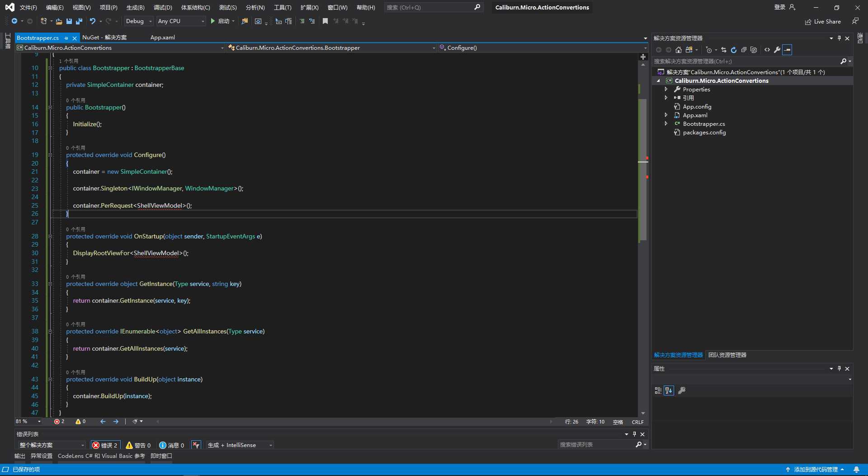This screenshot has height=476, width=868.
Task: Open the Configure() member dropdown
Action: tap(542, 48)
